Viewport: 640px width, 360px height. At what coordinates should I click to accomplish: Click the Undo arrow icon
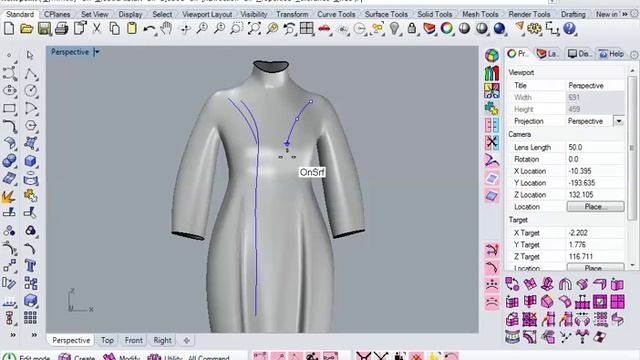pos(149,29)
